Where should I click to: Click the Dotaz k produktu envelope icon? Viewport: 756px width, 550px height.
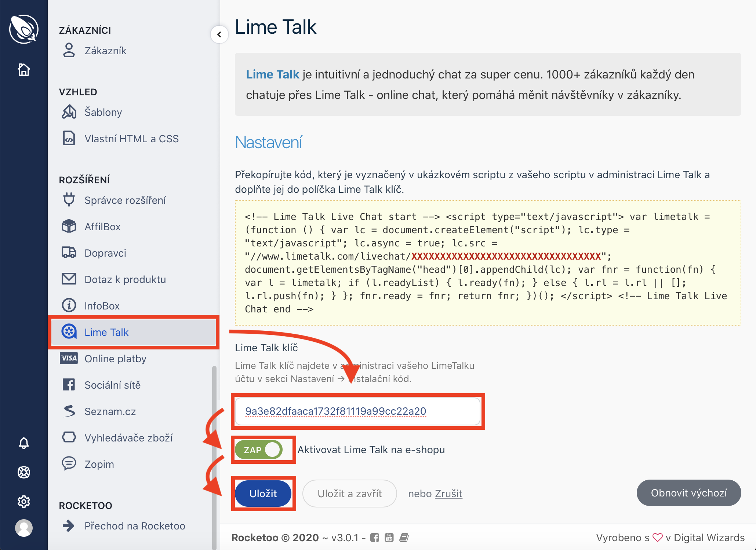69,279
